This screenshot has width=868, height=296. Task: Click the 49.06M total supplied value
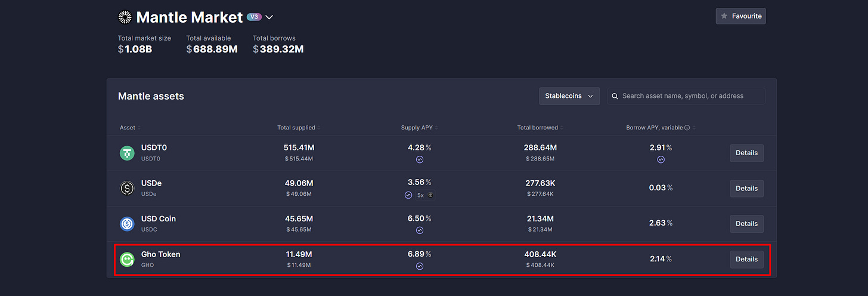(x=299, y=183)
